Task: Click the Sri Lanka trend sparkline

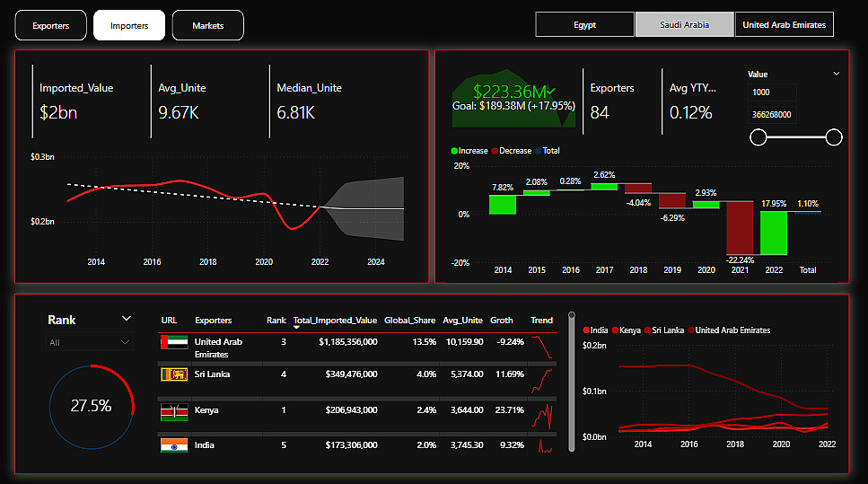Action: [541, 381]
